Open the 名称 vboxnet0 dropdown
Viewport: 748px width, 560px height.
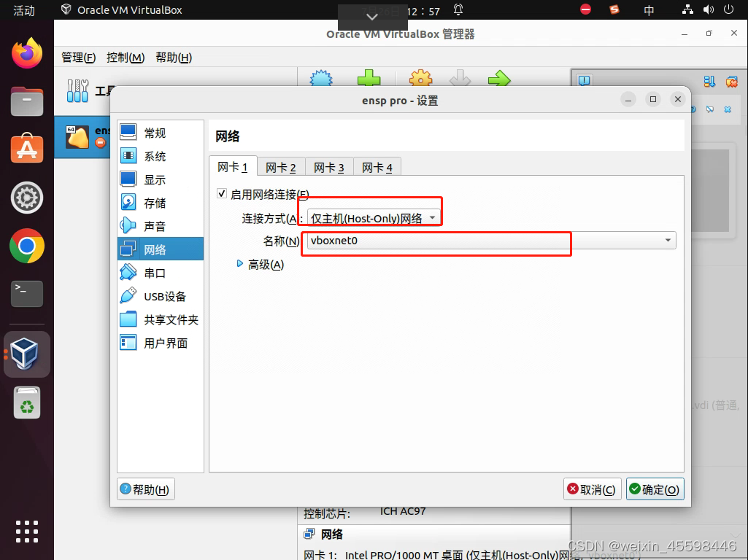click(491, 240)
